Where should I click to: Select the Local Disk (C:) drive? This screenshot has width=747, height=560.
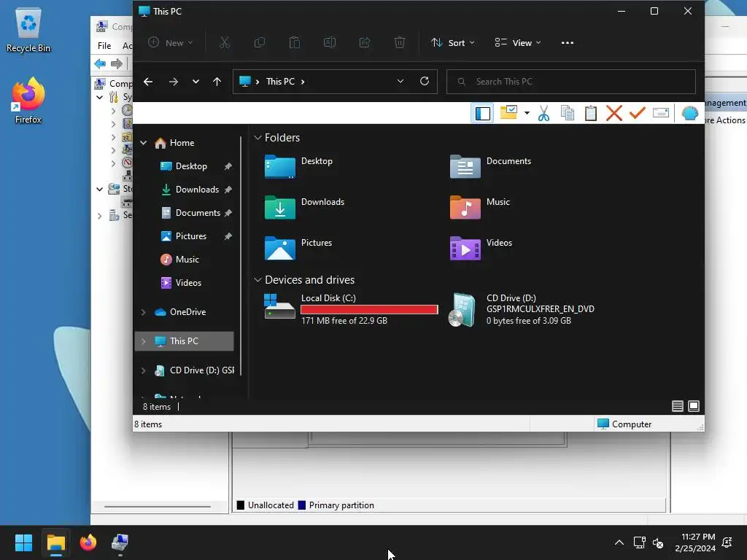click(x=351, y=309)
